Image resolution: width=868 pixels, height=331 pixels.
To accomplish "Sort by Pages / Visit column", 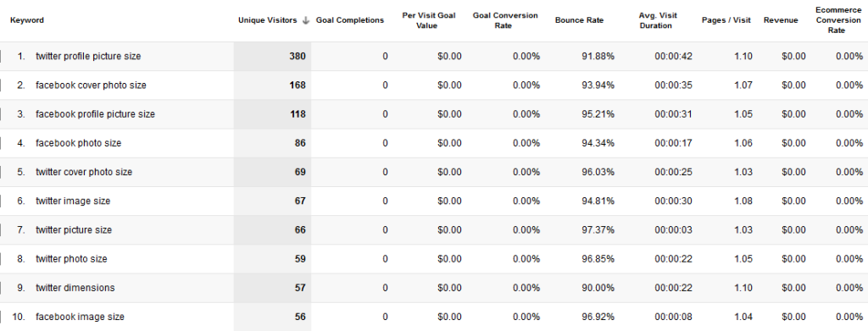I will [726, 20].
